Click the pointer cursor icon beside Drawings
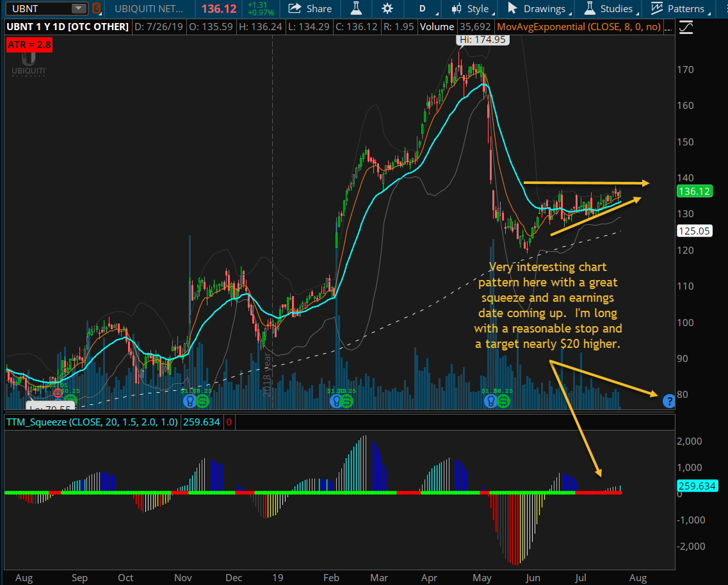The image size is (728, 585). click(512, 8)
